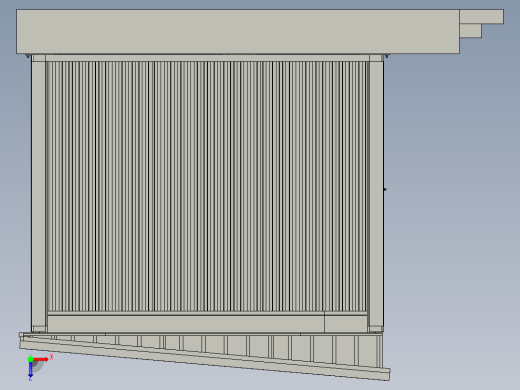This screenshot has width=520, height=390.
Task: Select the smaller lower step block beside the roof
Action: pyautogui.click(x=470, y=31)
